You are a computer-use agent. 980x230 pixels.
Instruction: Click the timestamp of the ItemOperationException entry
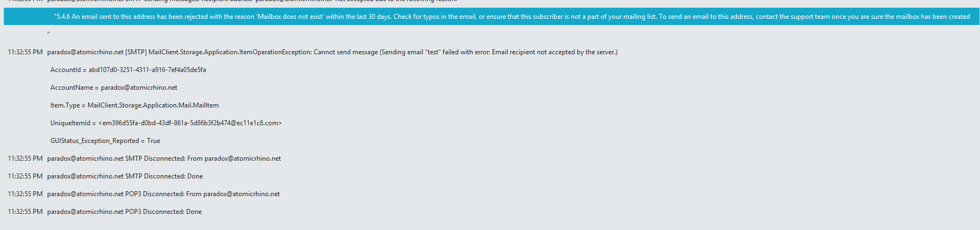point(25,52)
